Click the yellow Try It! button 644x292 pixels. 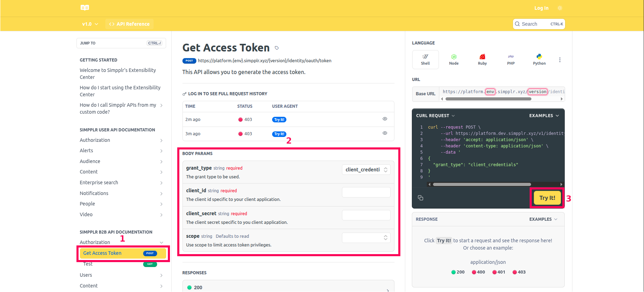(547, 198)
